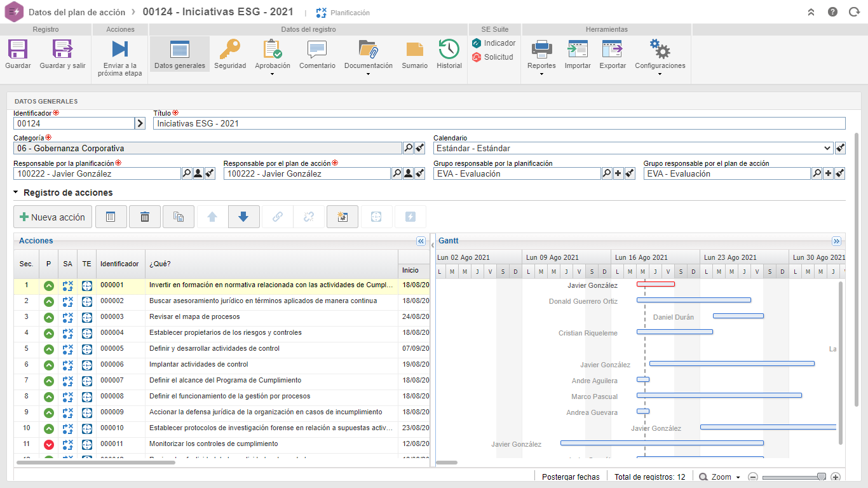Clear Grupo responsable por el plan de acción
Image resolution: width=868 pixels, height=488 pixels.
point(840,173)
